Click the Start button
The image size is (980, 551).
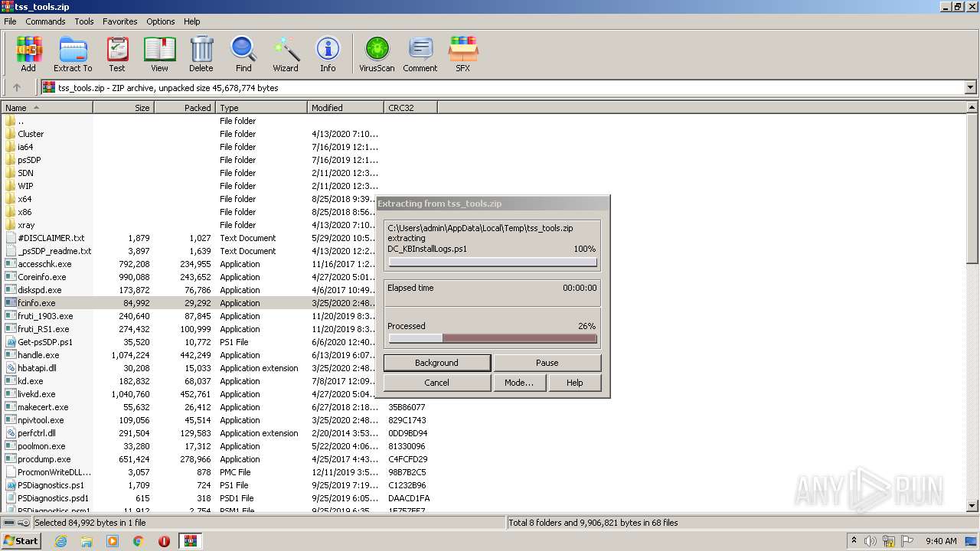(x=21, y=541)
